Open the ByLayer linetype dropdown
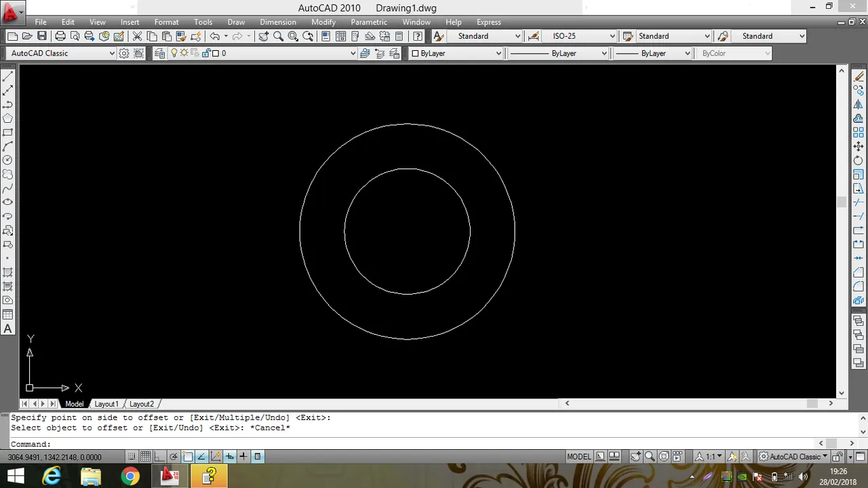The height and width of the screenshot is (488, 868). coord(559,53)
